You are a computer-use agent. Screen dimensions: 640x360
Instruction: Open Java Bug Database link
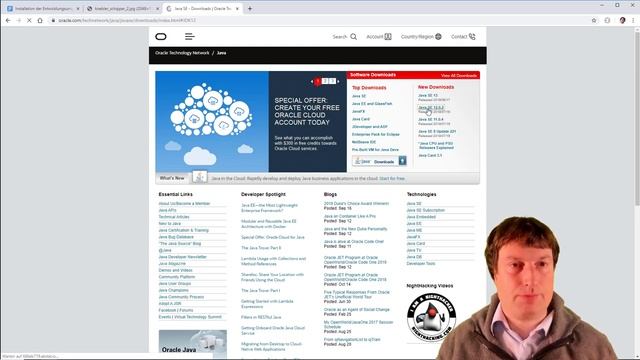[x=176, y=237]
